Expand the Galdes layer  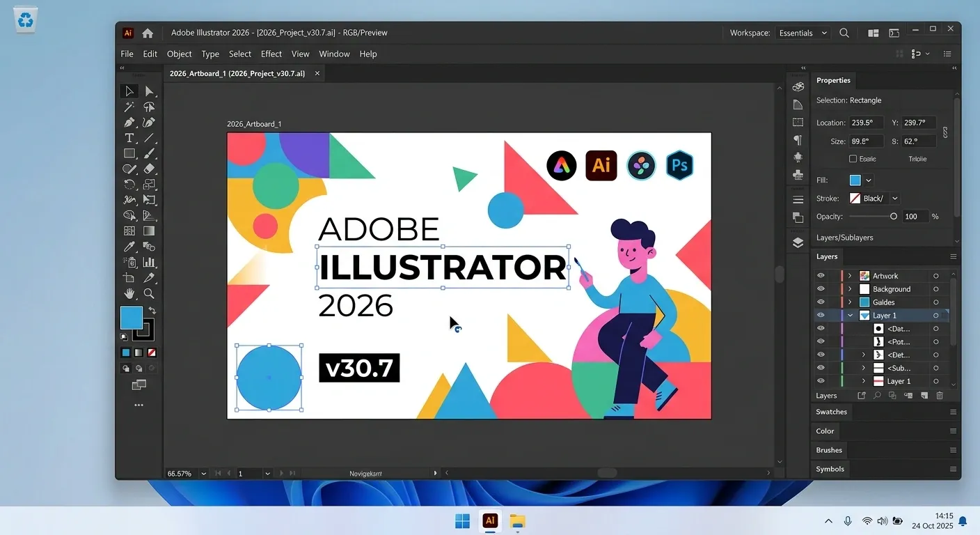[850, 302]
